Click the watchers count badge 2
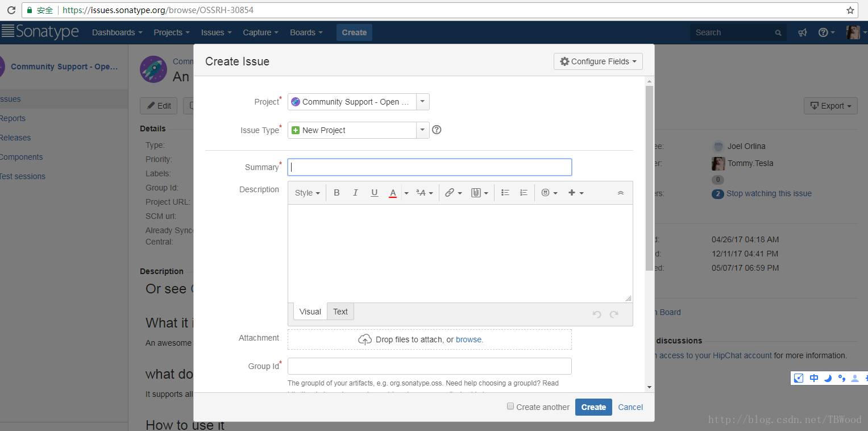 point(718,193)
